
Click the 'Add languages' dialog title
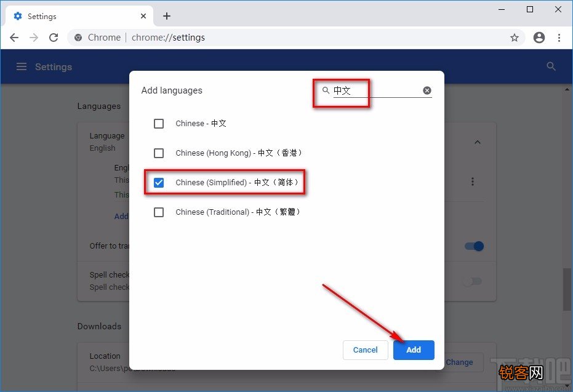(172, 90)
